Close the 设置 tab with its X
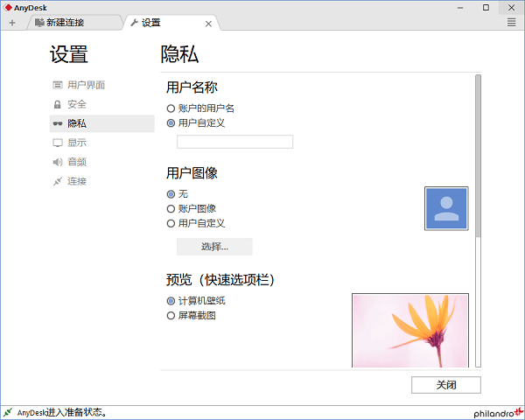Screen dimensions: 525x420 point(208,24)
